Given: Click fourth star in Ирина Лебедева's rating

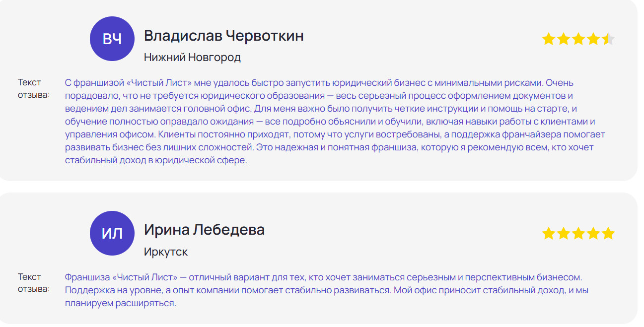Looking at the screenshot, I should coord(593,233).
